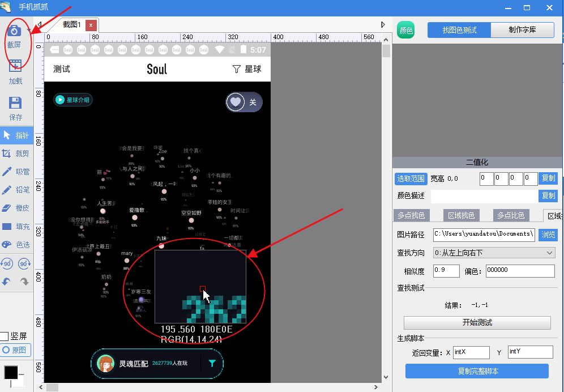Open the 区域找色 tab
This screenshot has height=392, width=564.
click(x=461, y=215)
